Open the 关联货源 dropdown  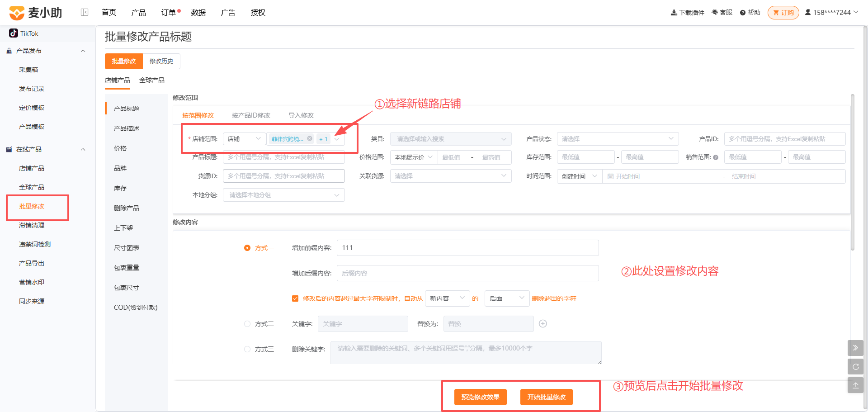451,176
